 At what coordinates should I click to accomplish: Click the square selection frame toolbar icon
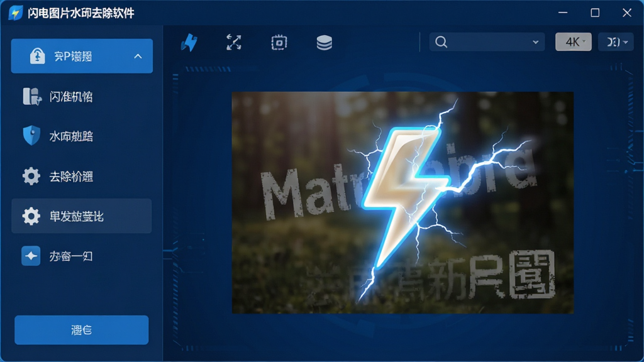coord(279,42)
